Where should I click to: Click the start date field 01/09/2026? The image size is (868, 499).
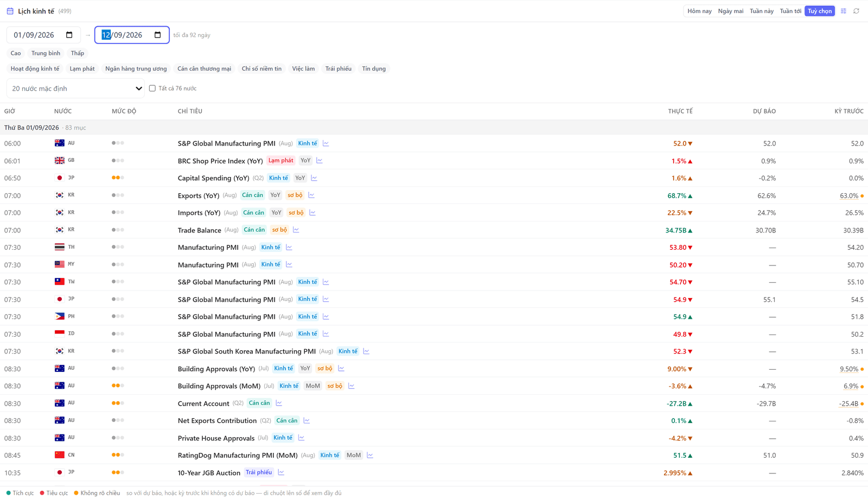[43, 35]
